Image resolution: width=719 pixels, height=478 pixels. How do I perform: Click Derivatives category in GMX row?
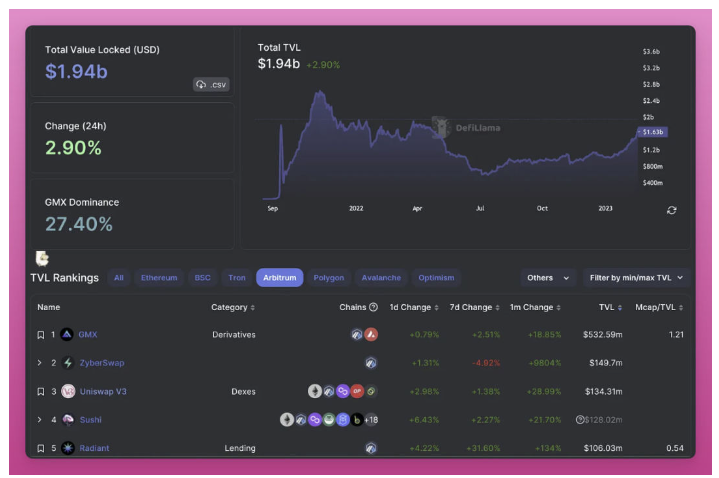[x=234, y=334]
